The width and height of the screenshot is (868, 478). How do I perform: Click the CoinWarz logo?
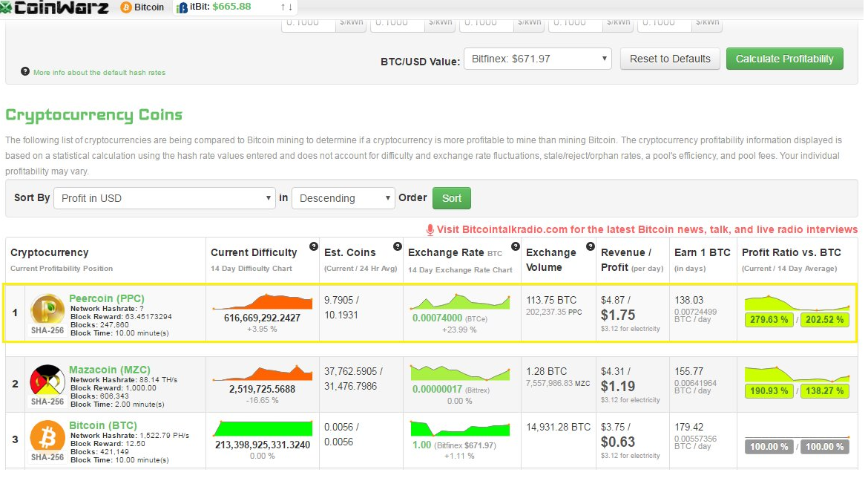point(54,7)
